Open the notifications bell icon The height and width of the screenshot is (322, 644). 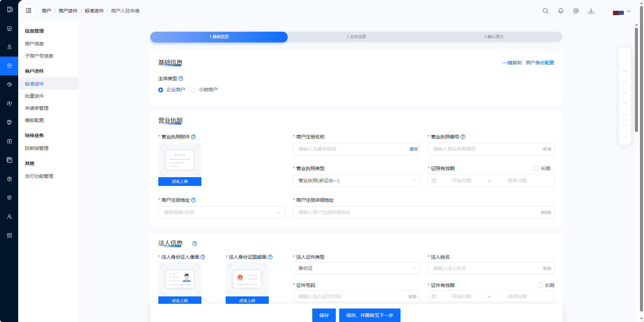click(560, 11)
